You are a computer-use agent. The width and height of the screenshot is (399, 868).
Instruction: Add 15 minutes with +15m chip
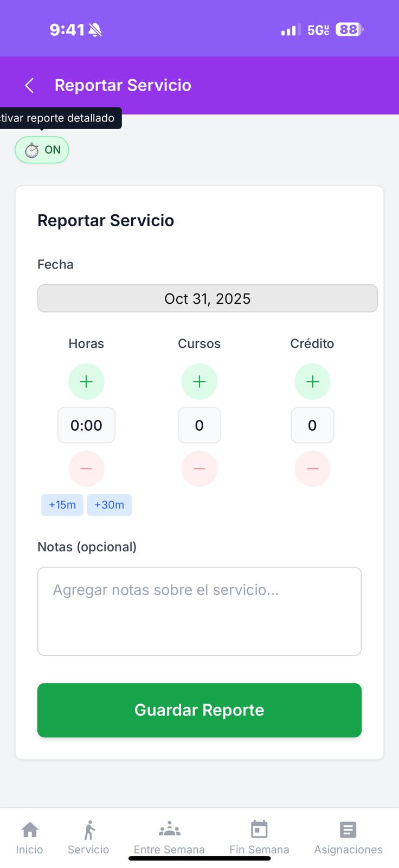click(x=62, y=505)
